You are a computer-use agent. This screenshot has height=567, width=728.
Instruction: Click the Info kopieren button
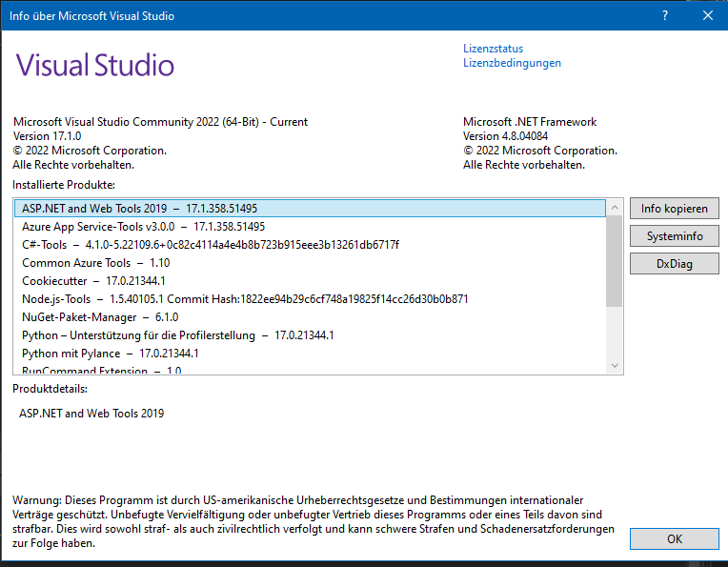[x=674, y=209]
